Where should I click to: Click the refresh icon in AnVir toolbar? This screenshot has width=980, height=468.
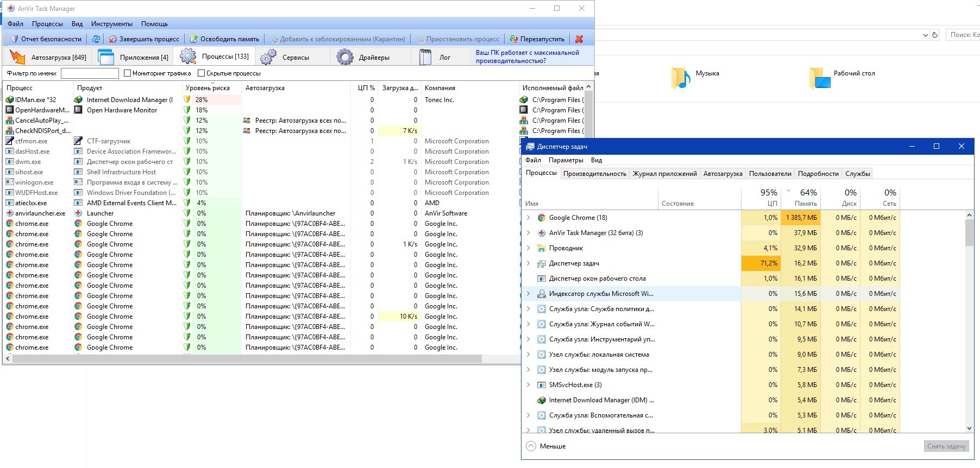click(96, 39)
